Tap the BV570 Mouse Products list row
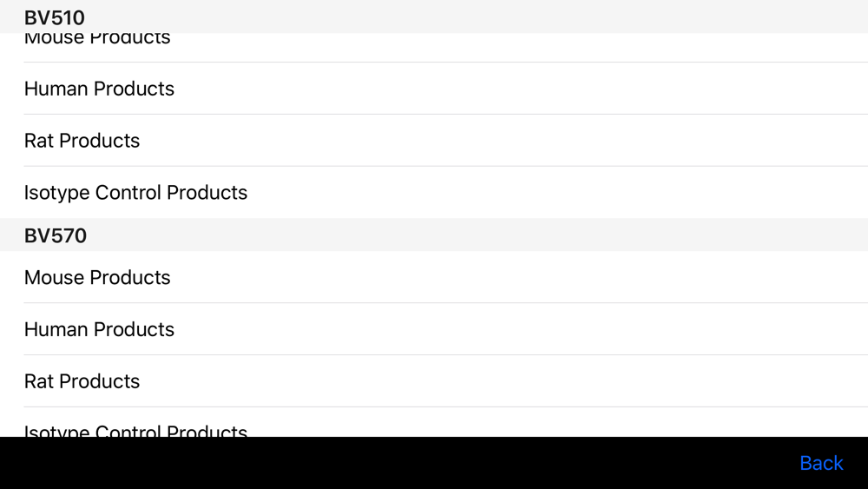The height and width of the screenshot is (489, 868). (x=434, y=277)
